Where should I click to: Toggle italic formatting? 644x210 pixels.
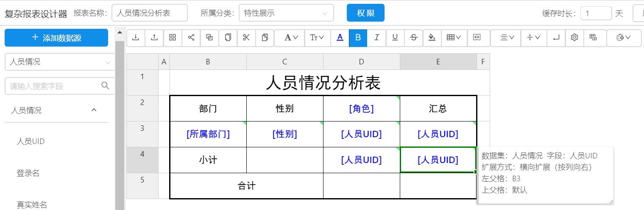376,38
